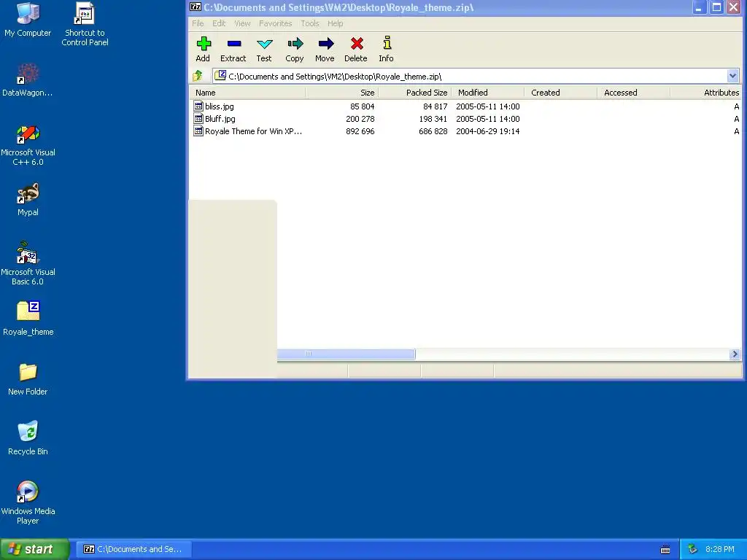Click the taskbar clock 8:28 PM
Image resolution: width=747 pixels, height=560 pixels.
point(720,549)
